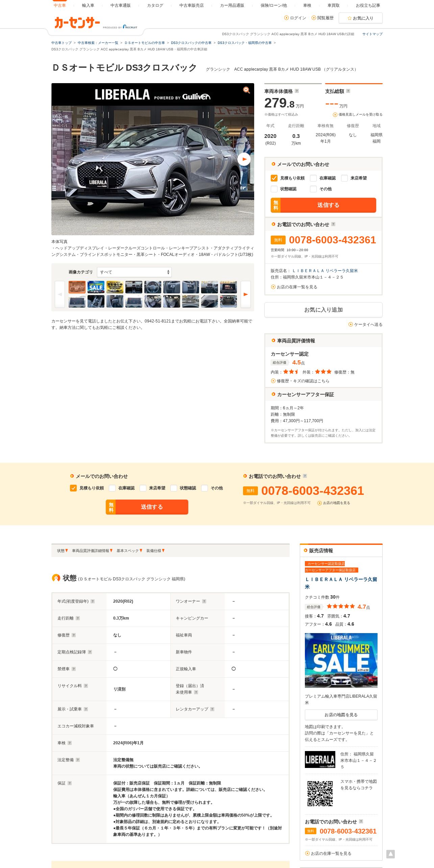Image resolution: width=434 pixels, height=868 pixels.
Task: Uncheck 見積もり依頼 in the sidebar inquiry box
Action: click(x=274, y=178)
